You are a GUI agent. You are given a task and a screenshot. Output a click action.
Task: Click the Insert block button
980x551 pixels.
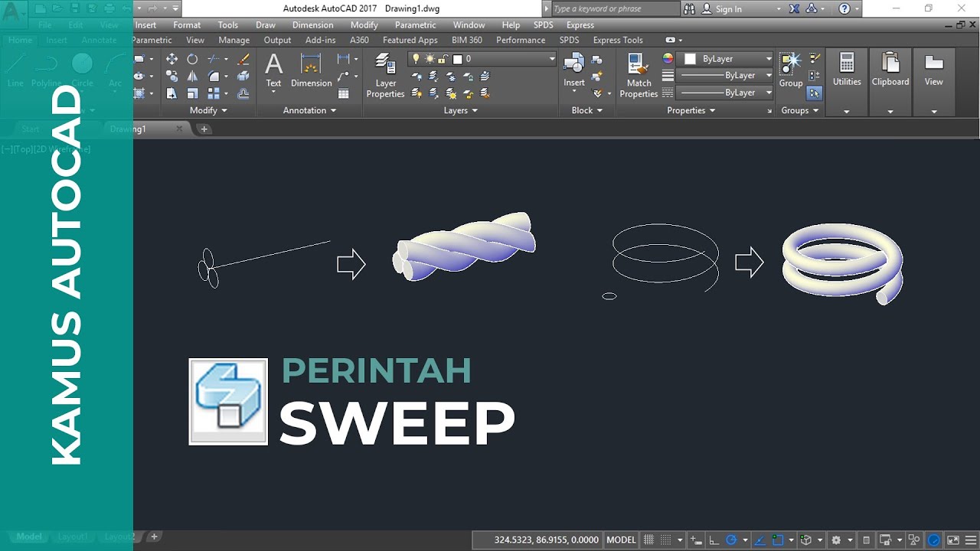(x=574, y=70)
